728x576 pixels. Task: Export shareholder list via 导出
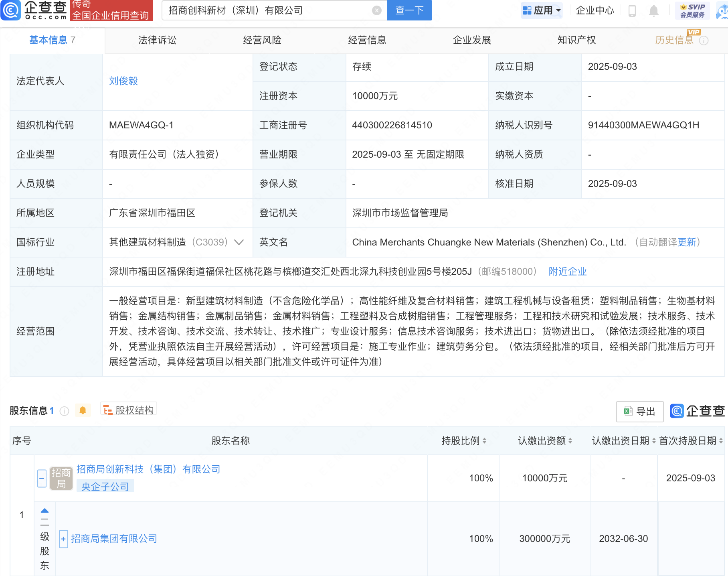click(x=640, y=412)
